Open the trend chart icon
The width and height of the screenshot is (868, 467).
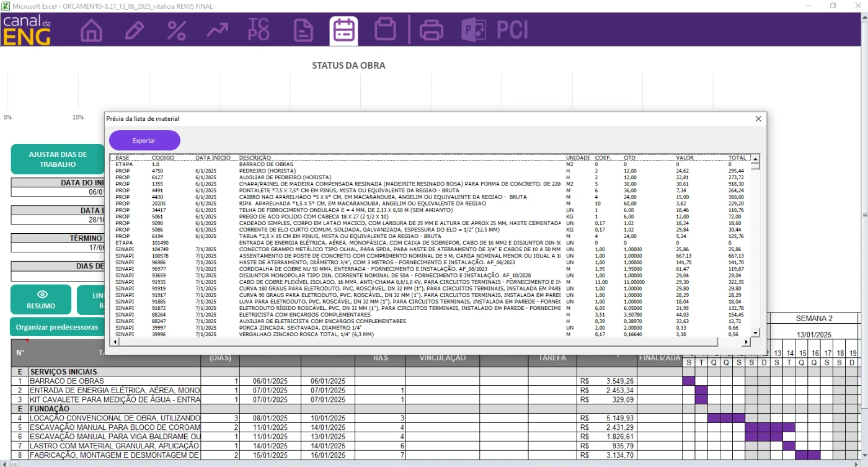click(x=218, y=30)
